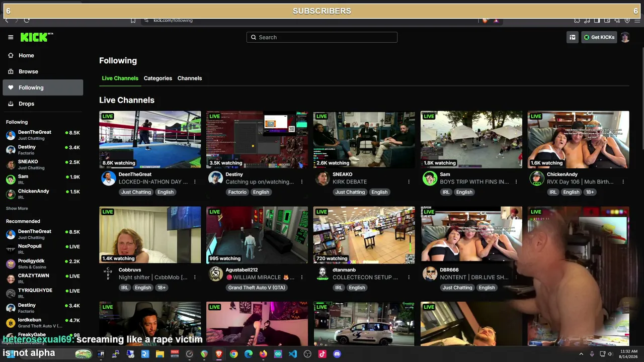Click the 18+ tag under ChickenAndy
Image resolution: width=644 pixels, height=362 pixels.
pyautogui.click(x=590, y=192)
